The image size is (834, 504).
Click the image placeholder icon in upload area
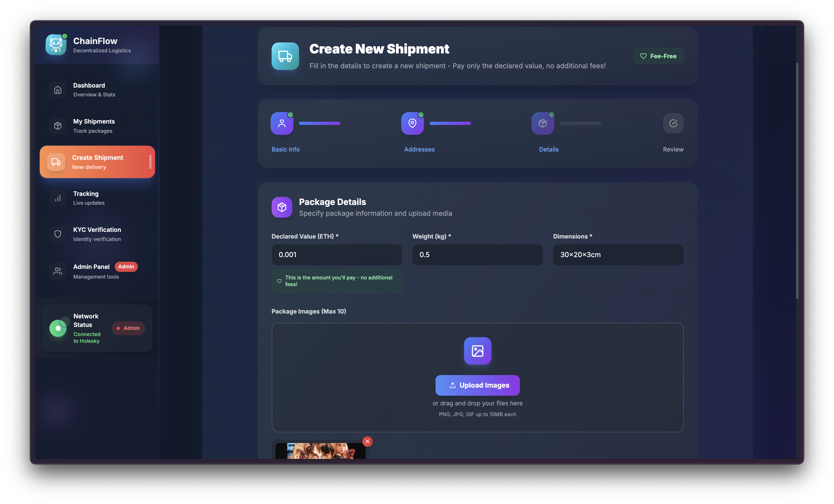477,351
